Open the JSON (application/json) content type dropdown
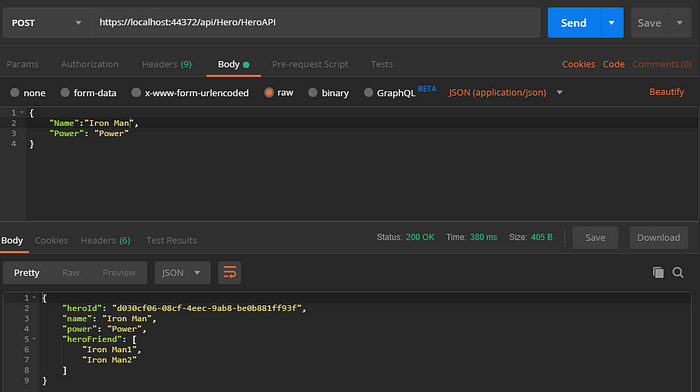The image size is (700, 392). coord(505,92)
